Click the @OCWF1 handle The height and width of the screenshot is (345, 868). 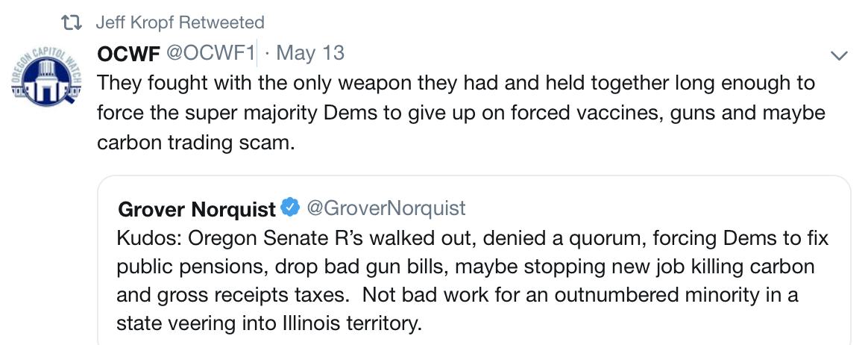211,54
